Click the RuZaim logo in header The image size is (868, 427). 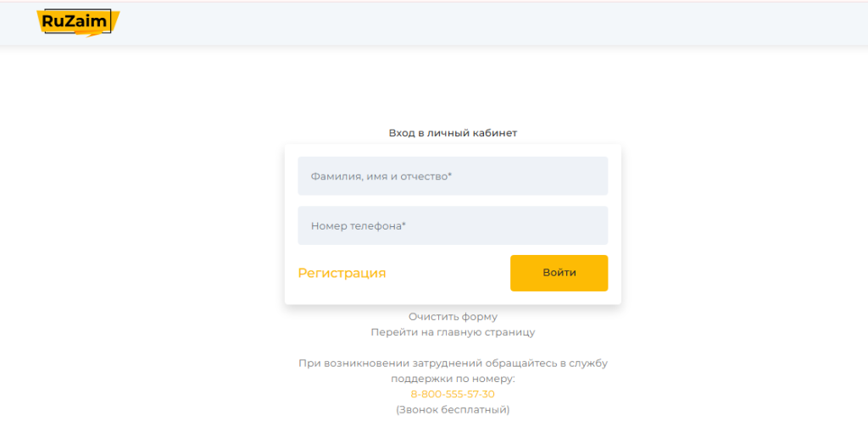(x=78, y=23)
